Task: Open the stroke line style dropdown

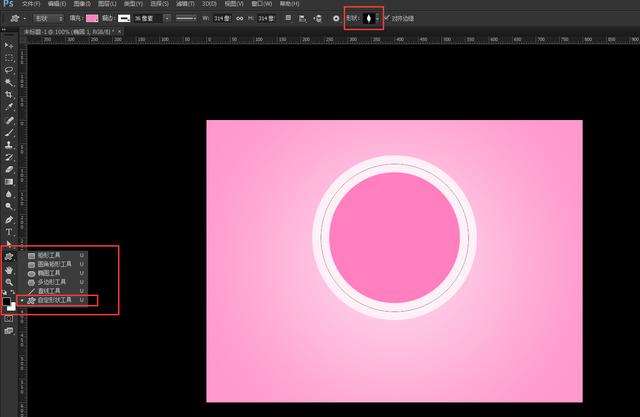Action: (x=186, y=18)
